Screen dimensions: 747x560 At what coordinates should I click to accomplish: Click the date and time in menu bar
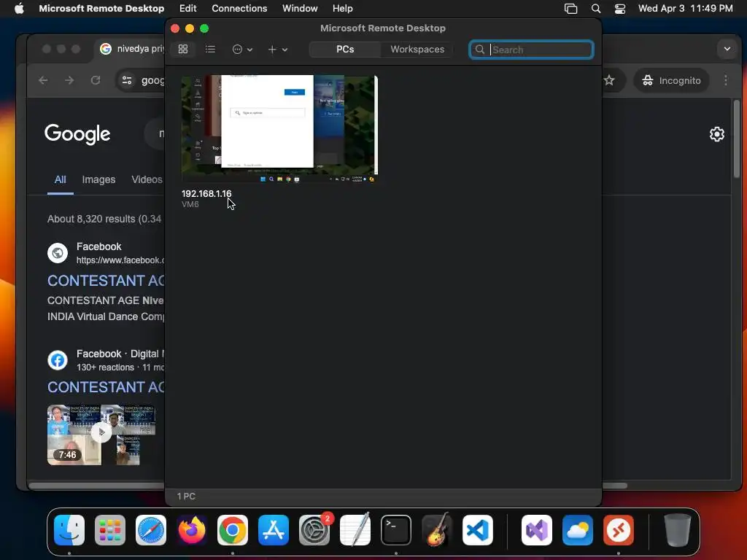685,8
